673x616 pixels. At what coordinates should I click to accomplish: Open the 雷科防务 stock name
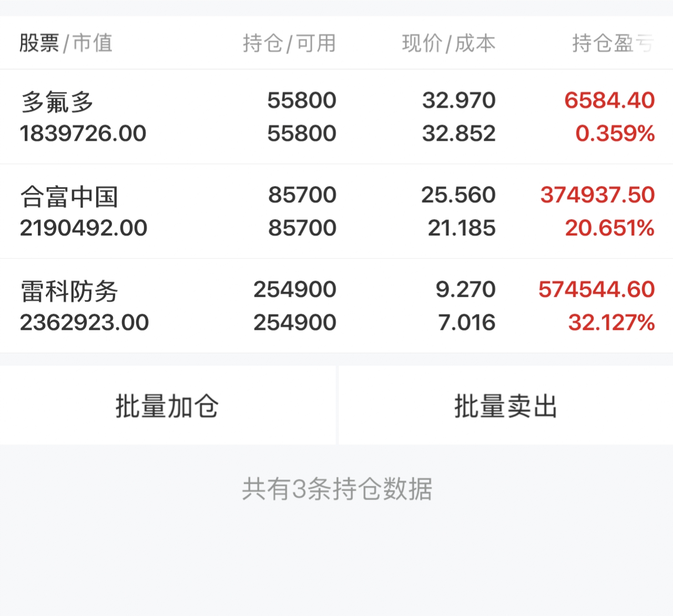tap(69, 291)
